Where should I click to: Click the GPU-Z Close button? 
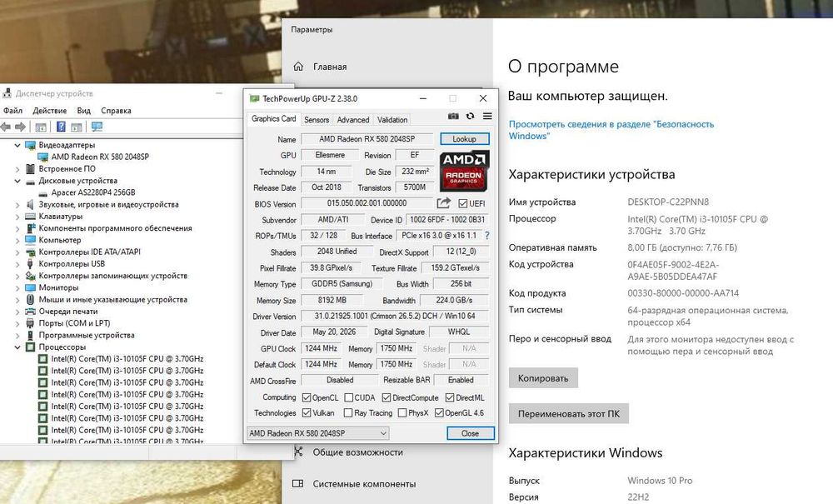click(470, 433)
